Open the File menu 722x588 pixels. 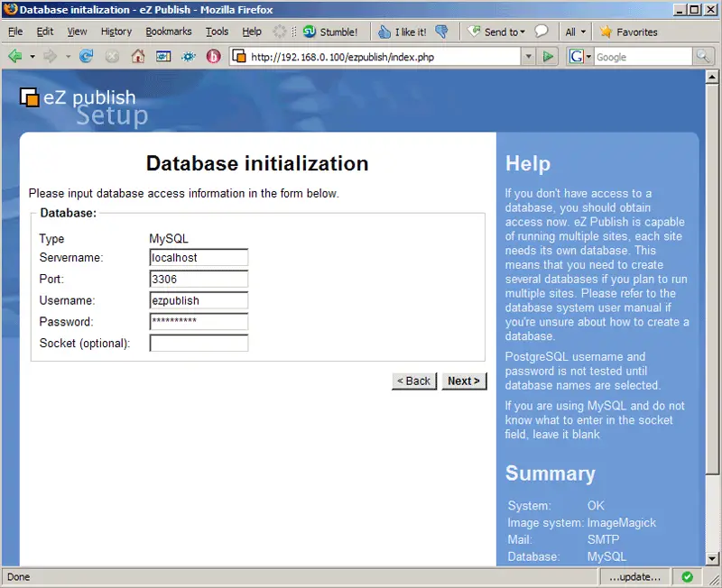click(15, 32)
